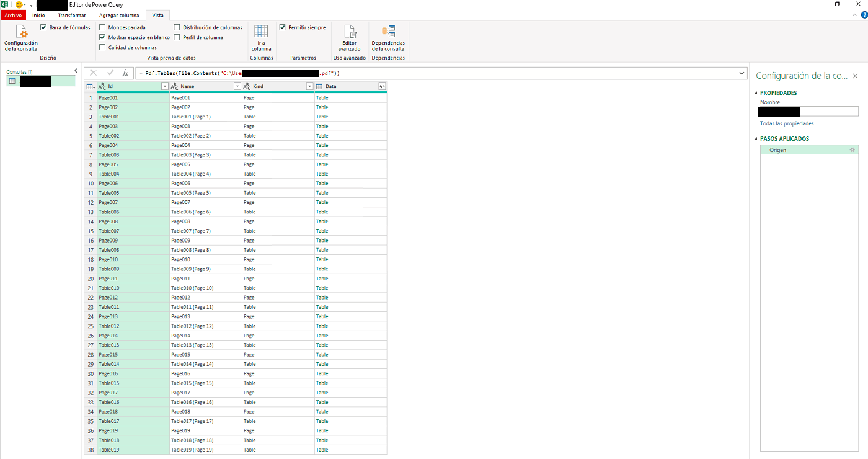The width and height of the screenshot is (868, 459).
Task: Open the Table link on the Page001 row
Action: click(322, 97)
